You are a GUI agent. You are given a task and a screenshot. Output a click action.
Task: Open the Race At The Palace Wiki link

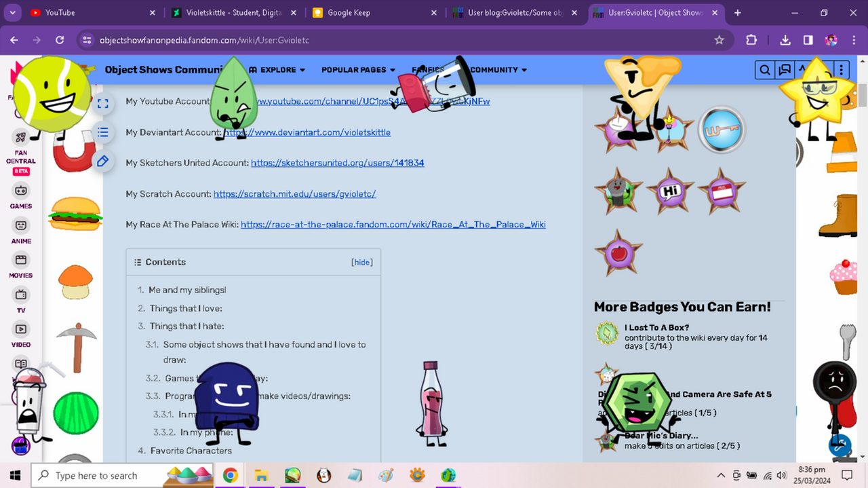(x=393, y=225)
